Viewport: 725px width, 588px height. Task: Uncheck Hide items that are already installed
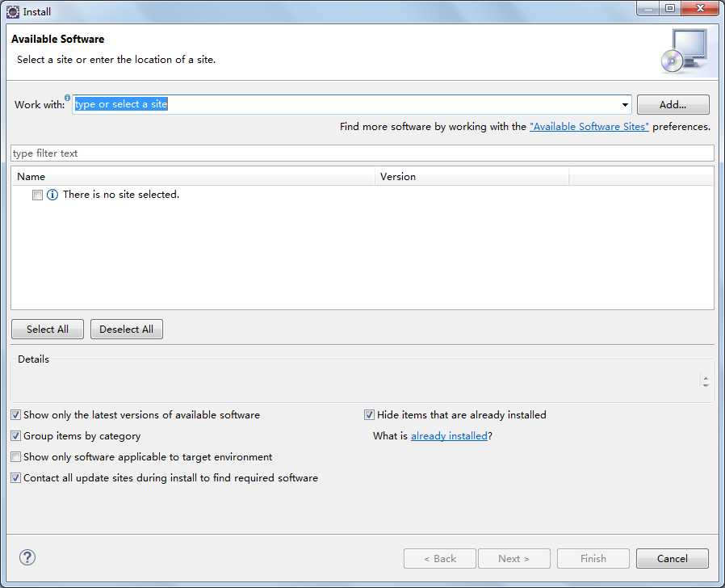point(369,415)
